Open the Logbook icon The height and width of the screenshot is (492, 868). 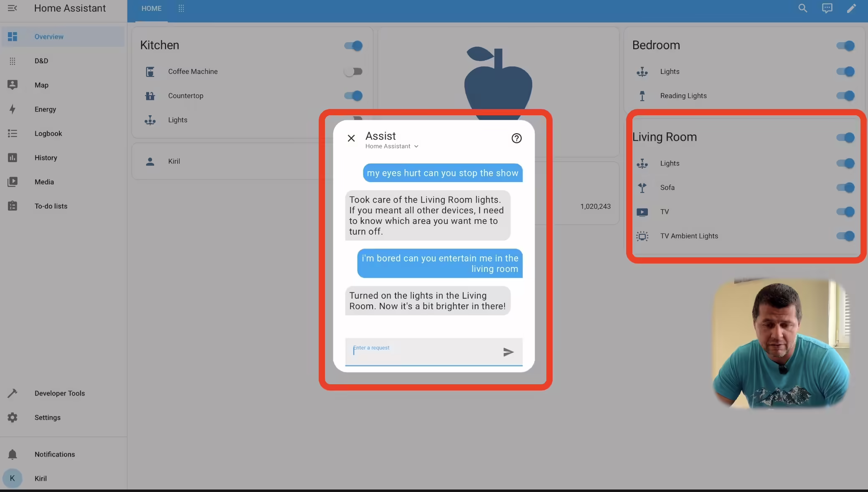(13, 134)
